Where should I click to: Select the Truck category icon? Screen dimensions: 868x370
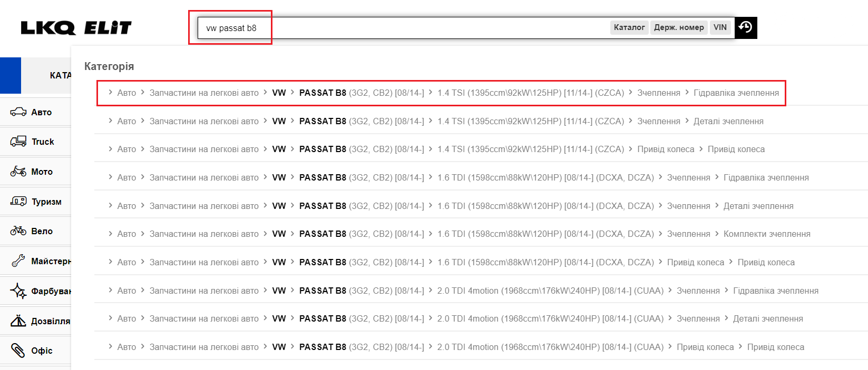coord(18,142)
